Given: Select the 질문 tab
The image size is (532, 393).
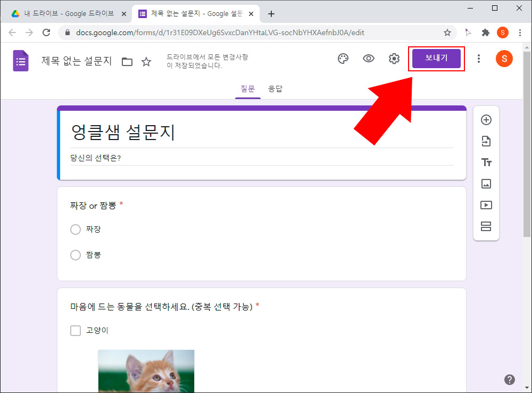Looking at the screenshot, I should (247, 89).
